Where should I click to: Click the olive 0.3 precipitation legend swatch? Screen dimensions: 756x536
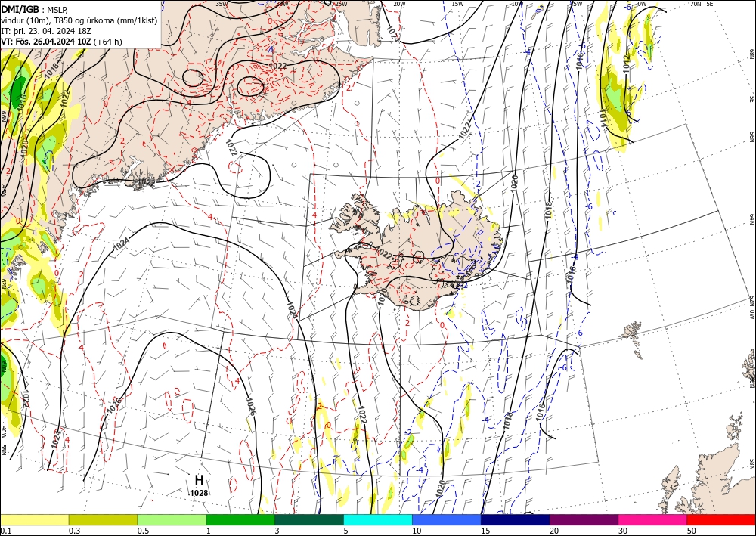pyautogui.click(x=103, y=519)
